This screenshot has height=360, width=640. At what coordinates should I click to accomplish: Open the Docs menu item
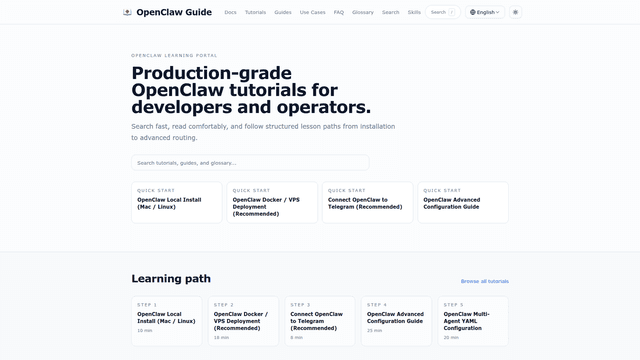click(230, 12)
